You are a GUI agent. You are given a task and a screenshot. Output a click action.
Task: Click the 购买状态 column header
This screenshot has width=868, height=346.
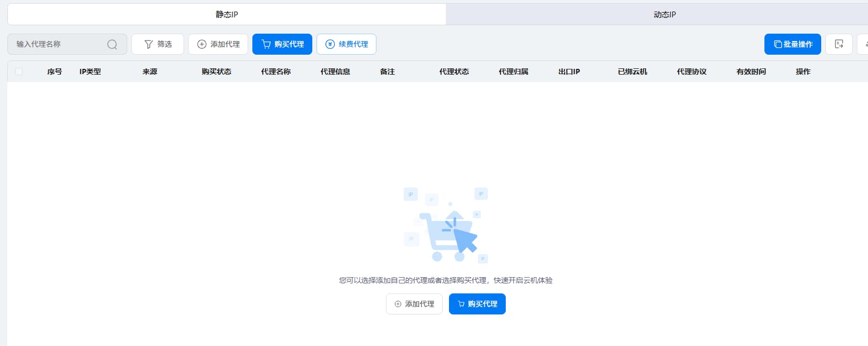pos(216,72)
